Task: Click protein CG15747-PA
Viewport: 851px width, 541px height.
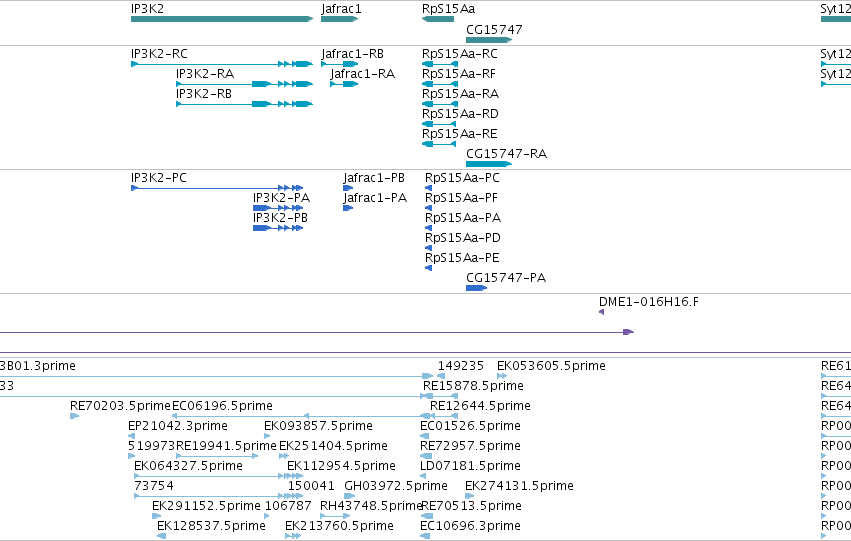Action: pos(477,288)
